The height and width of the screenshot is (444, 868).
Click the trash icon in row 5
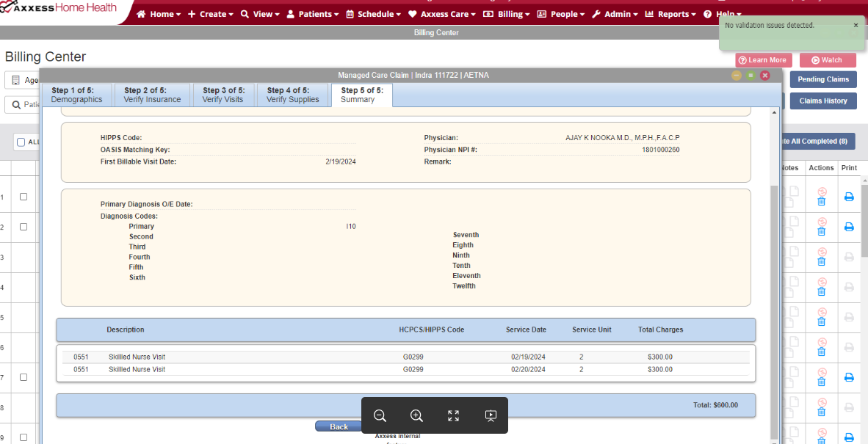(x=822, y=321)
